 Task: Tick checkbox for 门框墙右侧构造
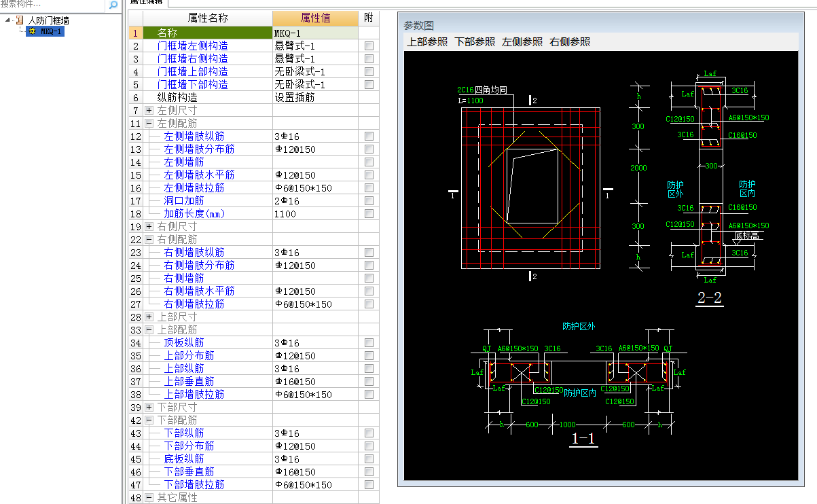click(x=369, y=58)
